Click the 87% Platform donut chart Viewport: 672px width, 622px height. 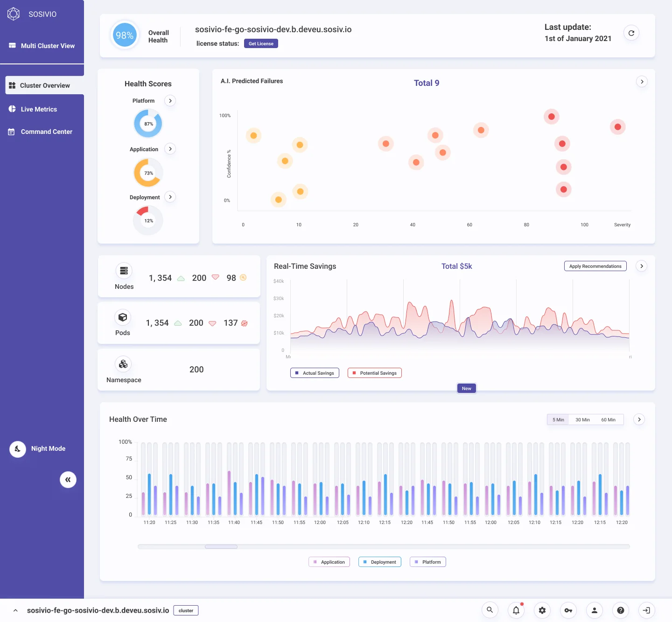click(x=148, y=124)
